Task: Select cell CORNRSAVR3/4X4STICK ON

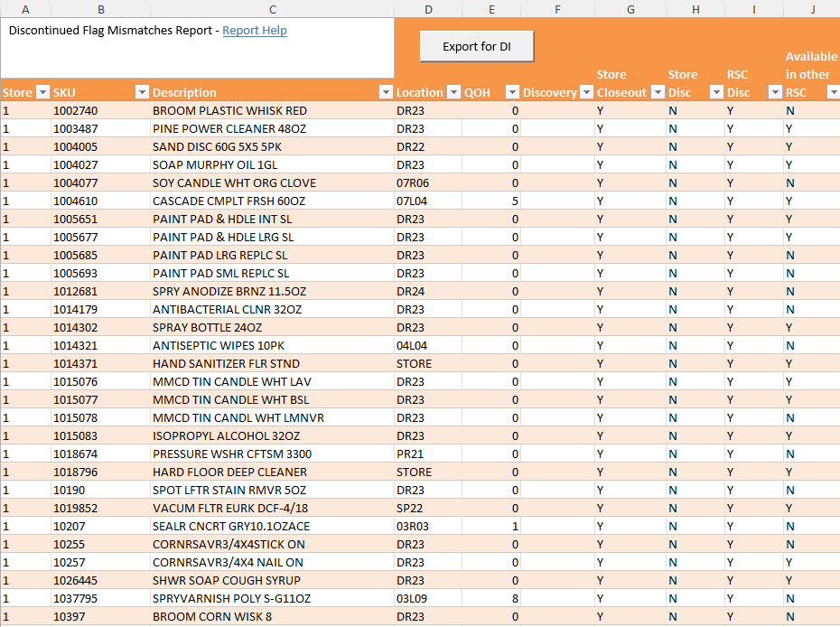Action: (272, 545)
